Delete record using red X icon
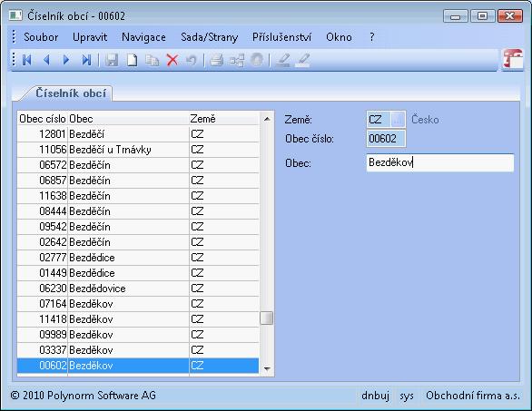532x411 pixels. click(x=172, y=60)
